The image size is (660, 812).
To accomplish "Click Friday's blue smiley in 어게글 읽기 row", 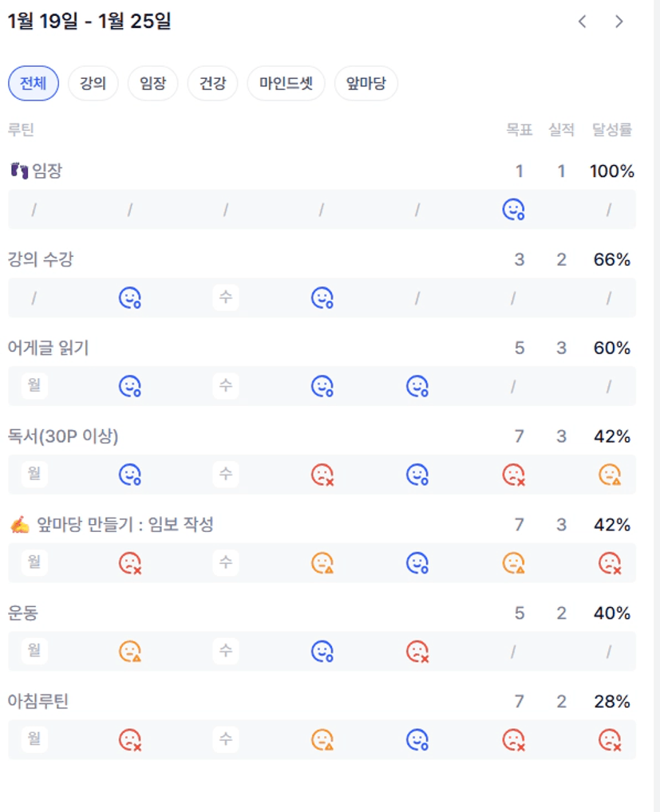I will pyautogui.click(x=417, y=387).
